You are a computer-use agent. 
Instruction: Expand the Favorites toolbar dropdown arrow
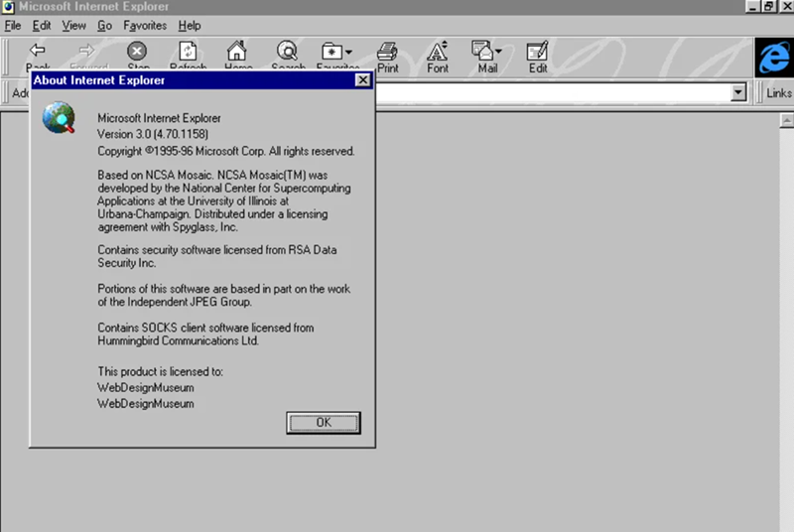point(348,52)
